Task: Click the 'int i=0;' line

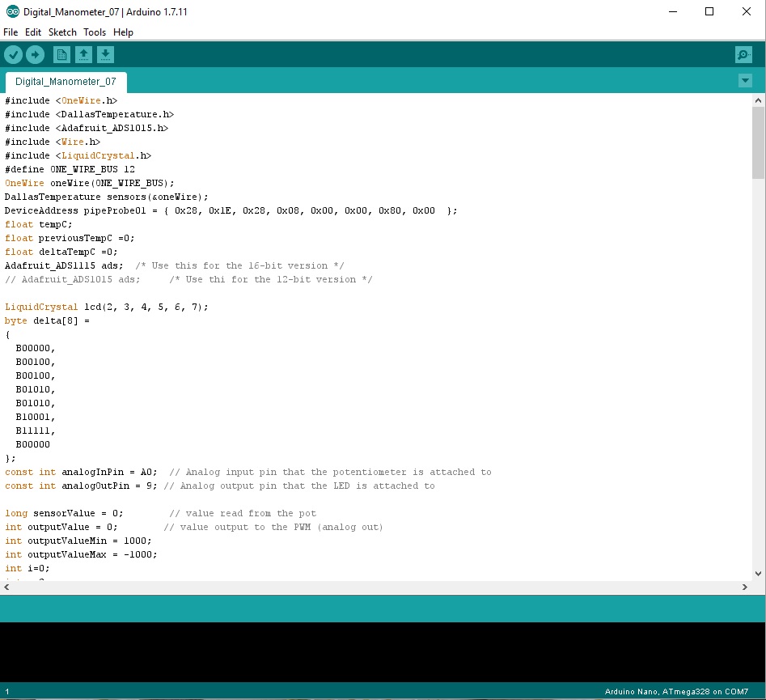Action: click(x=28, y=568)
